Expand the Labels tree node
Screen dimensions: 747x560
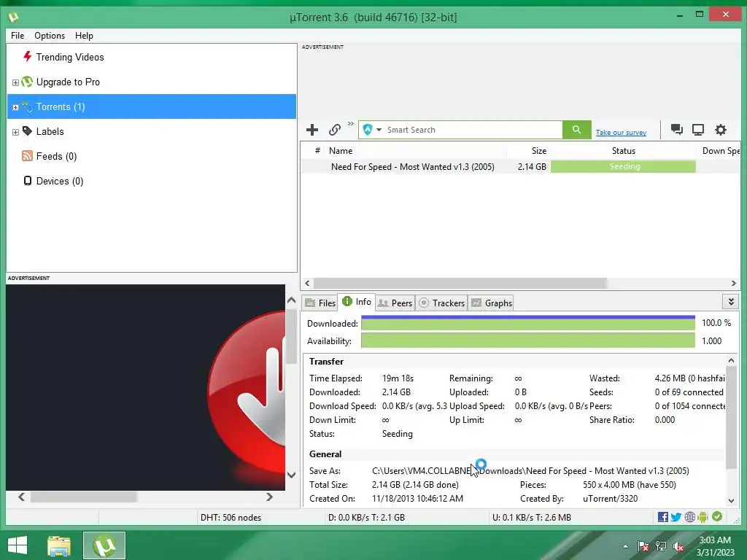[x=15, y=132]
